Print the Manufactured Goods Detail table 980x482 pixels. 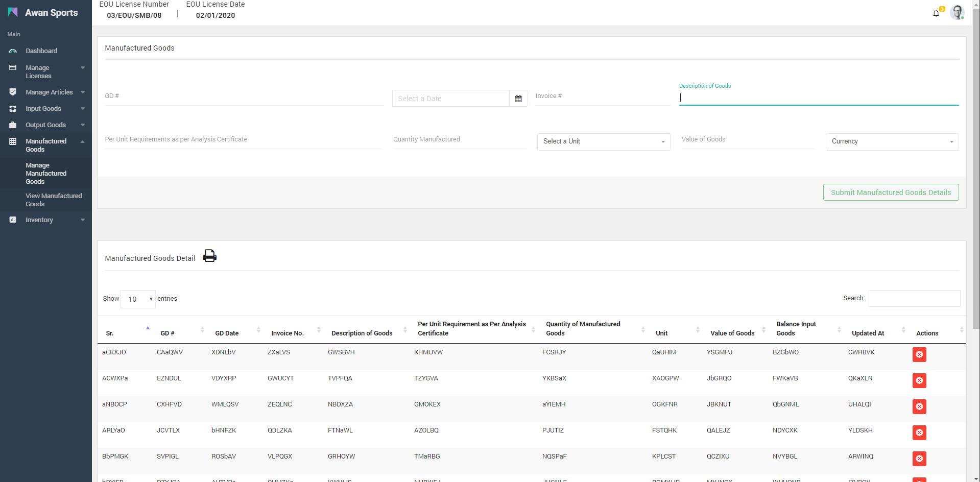[209, 256]
